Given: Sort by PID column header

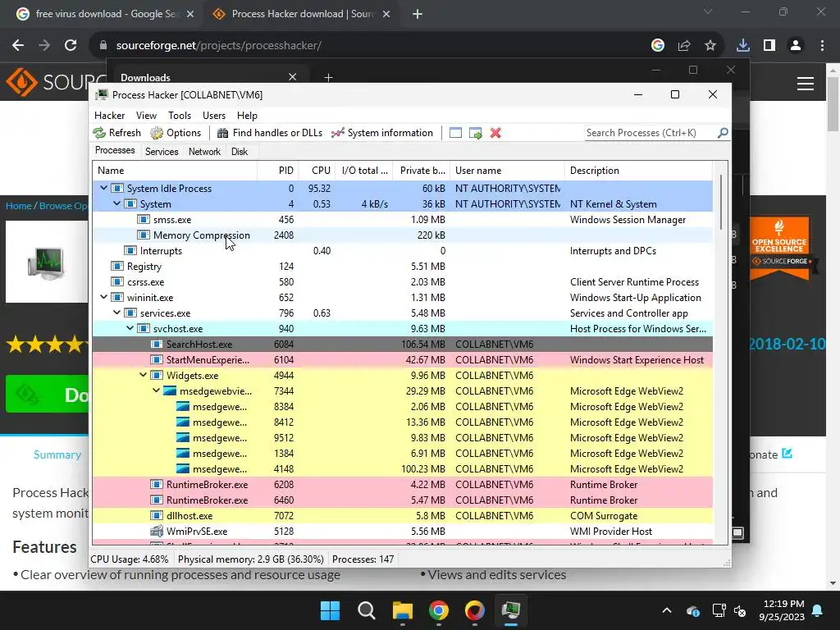Looking at the screenshot, I should click(279, 171).
